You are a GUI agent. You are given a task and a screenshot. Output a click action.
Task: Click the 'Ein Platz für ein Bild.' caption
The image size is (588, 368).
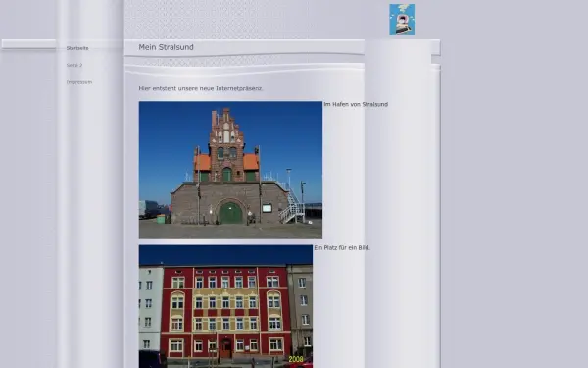342,248
